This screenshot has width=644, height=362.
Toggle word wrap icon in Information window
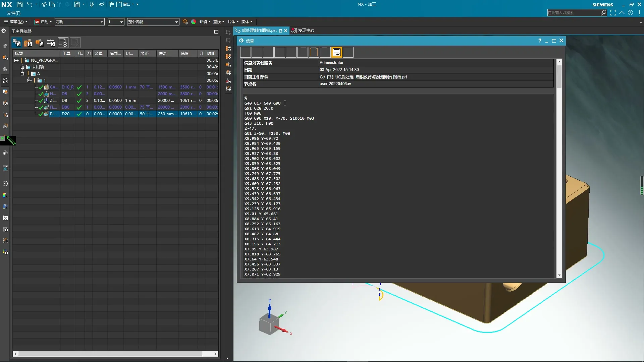coord(336,52)
